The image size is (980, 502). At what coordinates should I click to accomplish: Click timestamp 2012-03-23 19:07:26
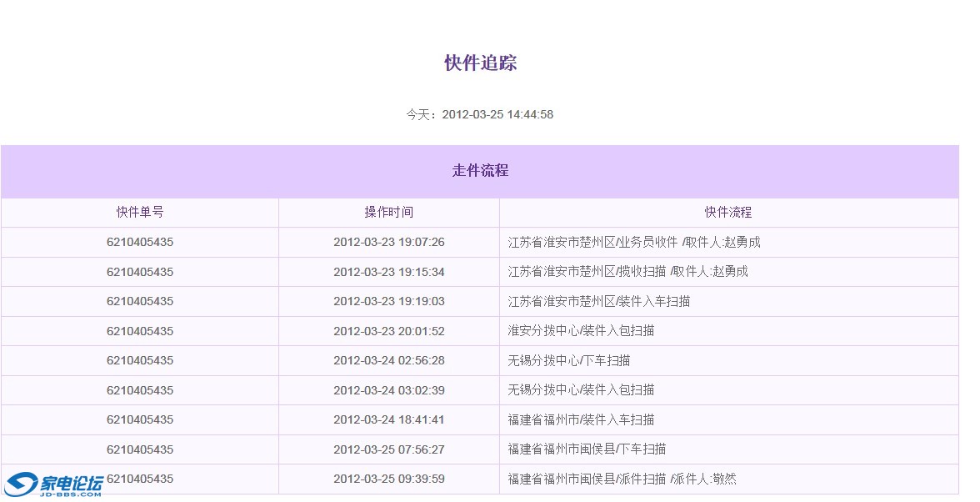click(x=388, y=242)
